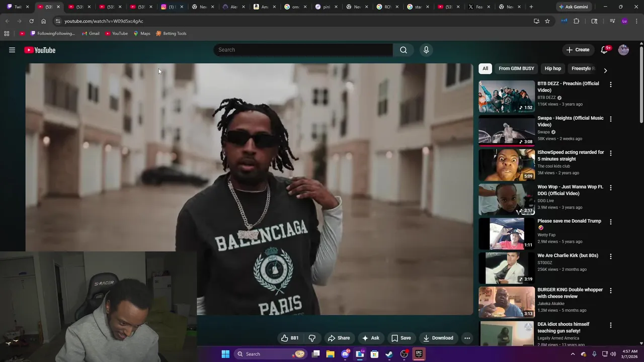Select the Freestyle Rap chip
The image size is (644, 362).
pos(583,68)
